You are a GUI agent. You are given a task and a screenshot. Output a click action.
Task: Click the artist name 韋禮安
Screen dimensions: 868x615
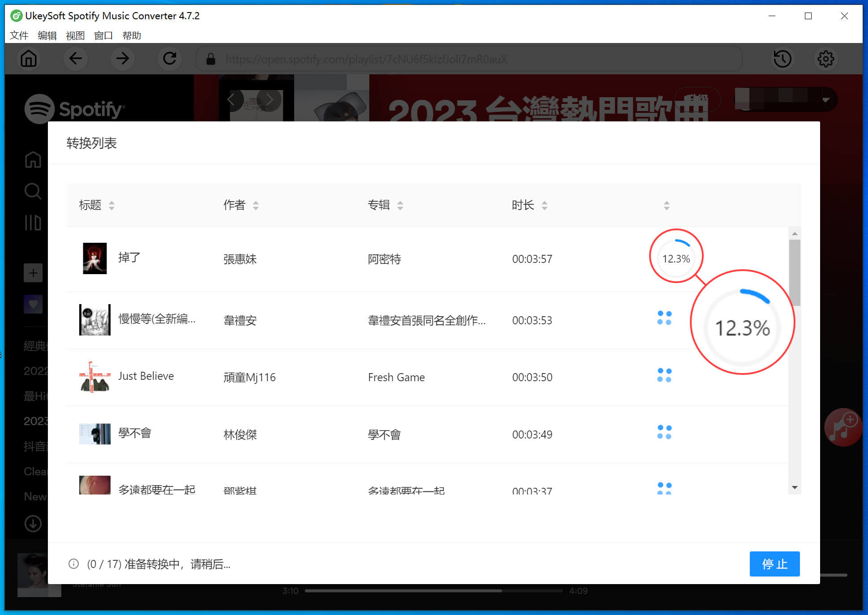point(240,320)
